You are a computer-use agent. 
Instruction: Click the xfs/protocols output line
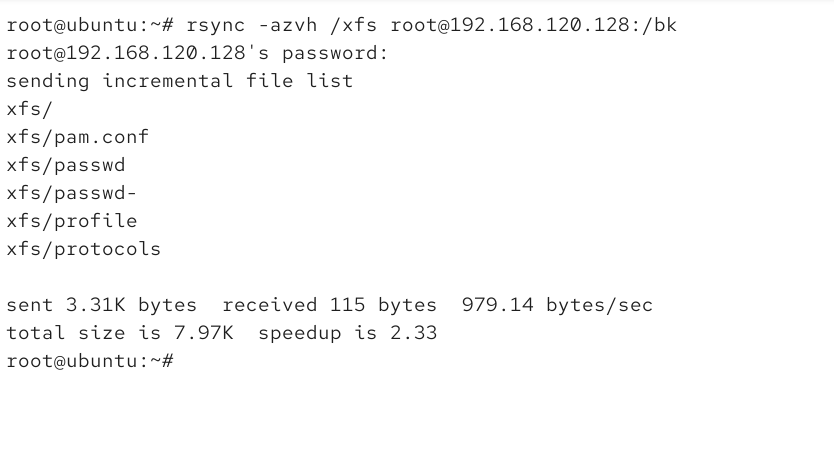point(84,249)
